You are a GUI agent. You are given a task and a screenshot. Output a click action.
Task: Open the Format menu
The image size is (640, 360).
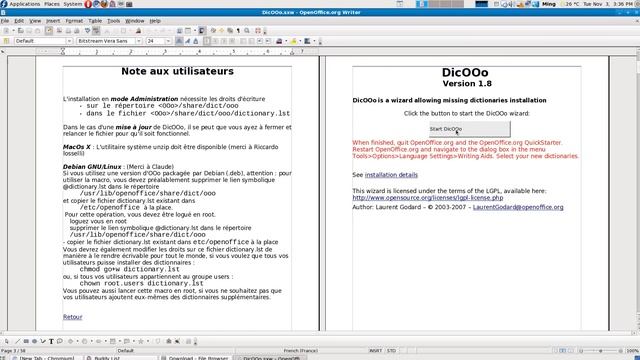[74, 21]
